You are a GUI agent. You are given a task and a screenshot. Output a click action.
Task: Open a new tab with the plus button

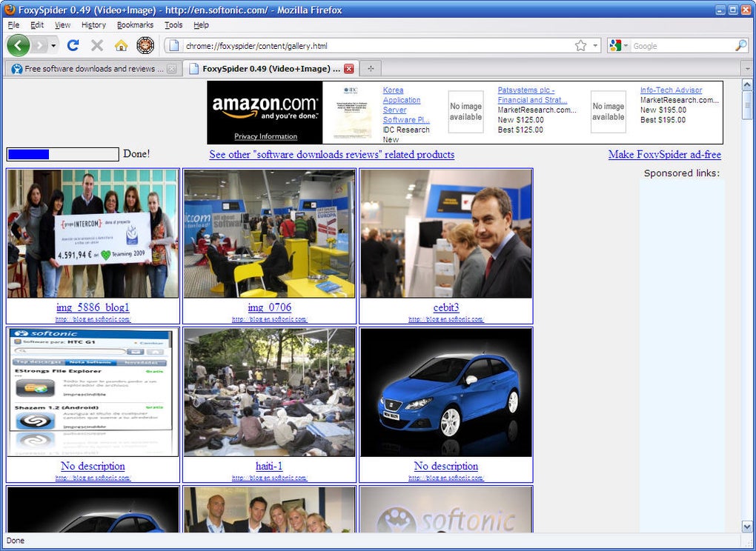click(x=371, y=69)
